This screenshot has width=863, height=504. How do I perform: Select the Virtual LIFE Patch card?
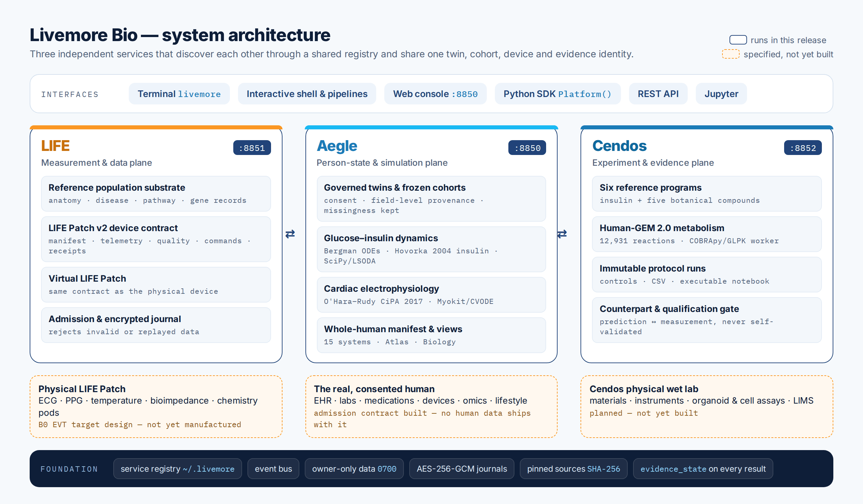(x=156, y=285)
